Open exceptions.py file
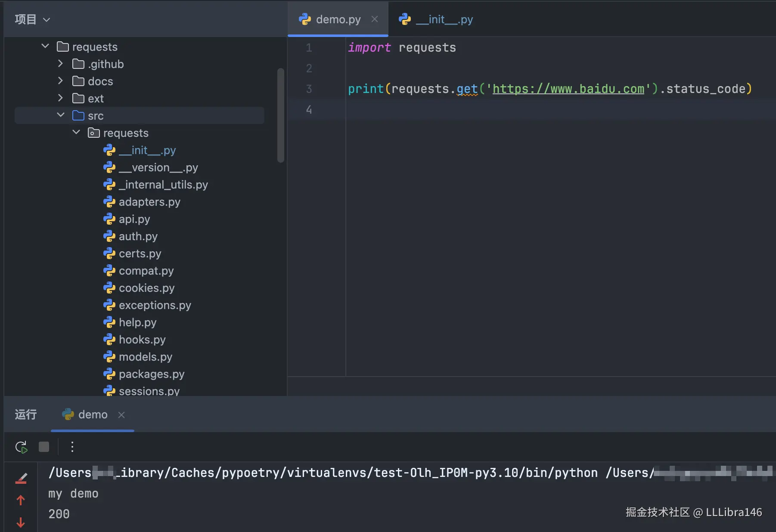This screenshot has height=532, width=776. point(155,305)
